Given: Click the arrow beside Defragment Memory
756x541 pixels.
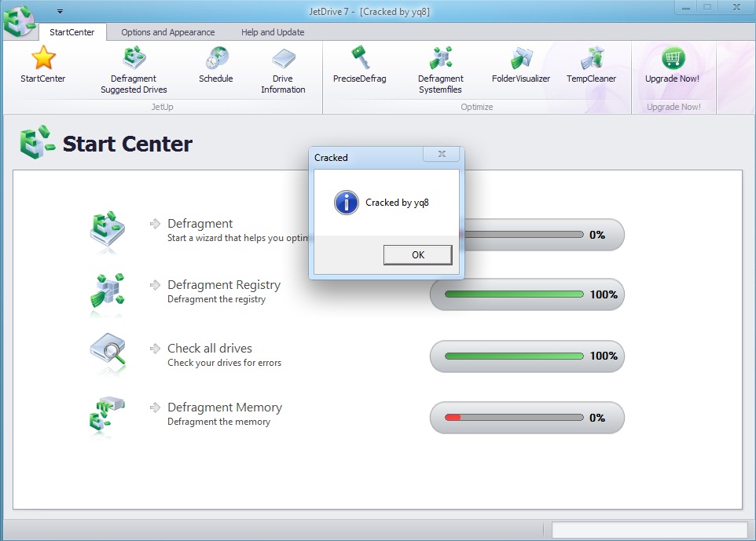Looking at the screenshot, I should [155, 408].
